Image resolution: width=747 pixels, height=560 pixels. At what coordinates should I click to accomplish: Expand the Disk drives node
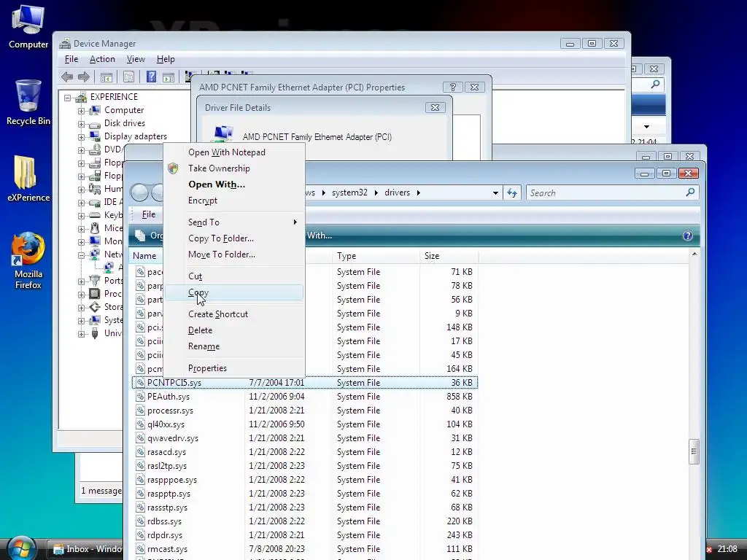[81, 124]
